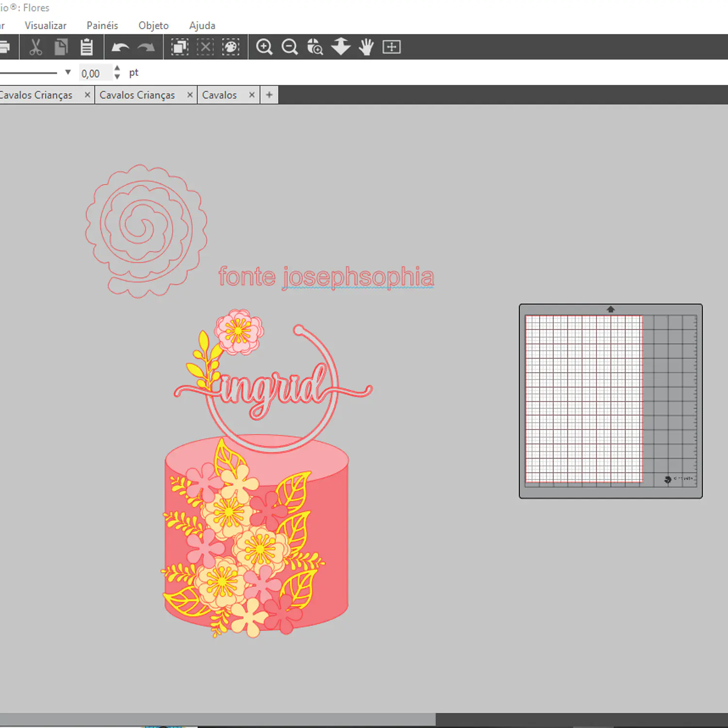Click the Paste clipboard icon
The image size is (728, 728).
pos(87,47)
